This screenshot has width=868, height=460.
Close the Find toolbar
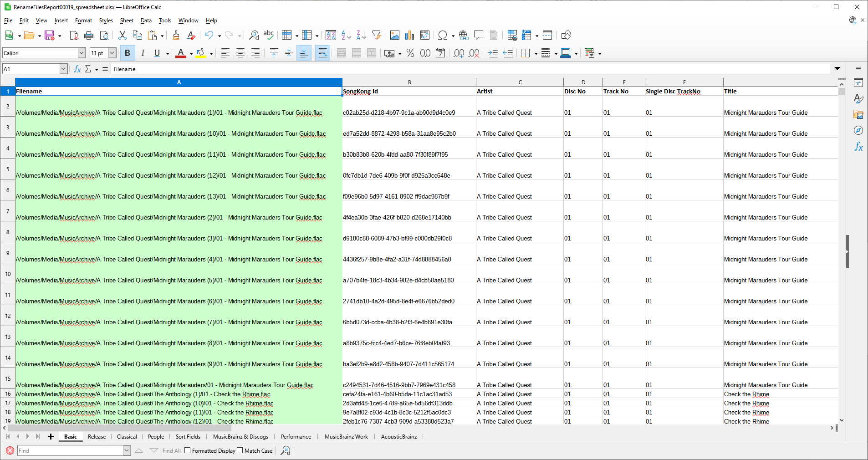click(x=10, y=450)
